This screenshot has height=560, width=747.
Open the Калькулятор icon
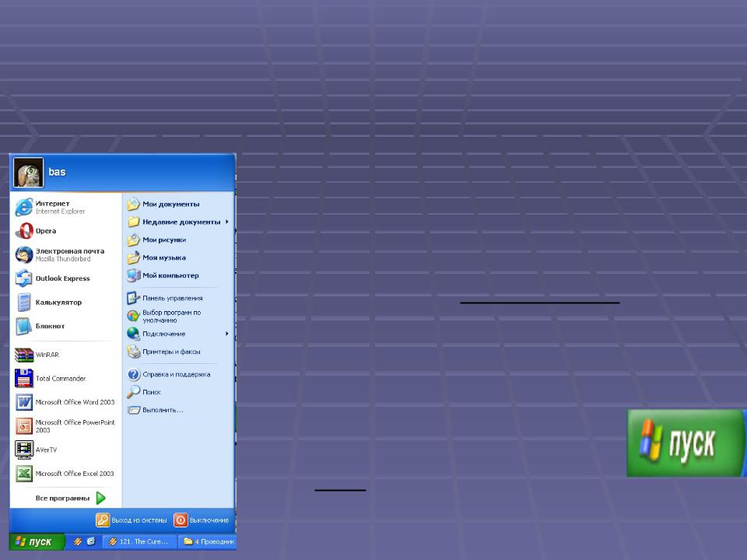click(x=24, y=303)
